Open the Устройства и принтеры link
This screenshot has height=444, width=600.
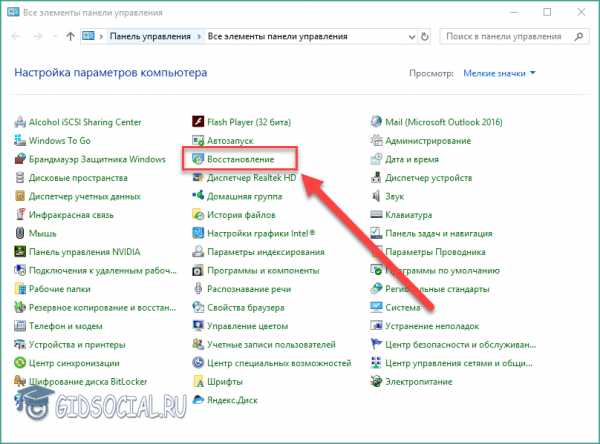pyautogui.click(x=77, y=345)
